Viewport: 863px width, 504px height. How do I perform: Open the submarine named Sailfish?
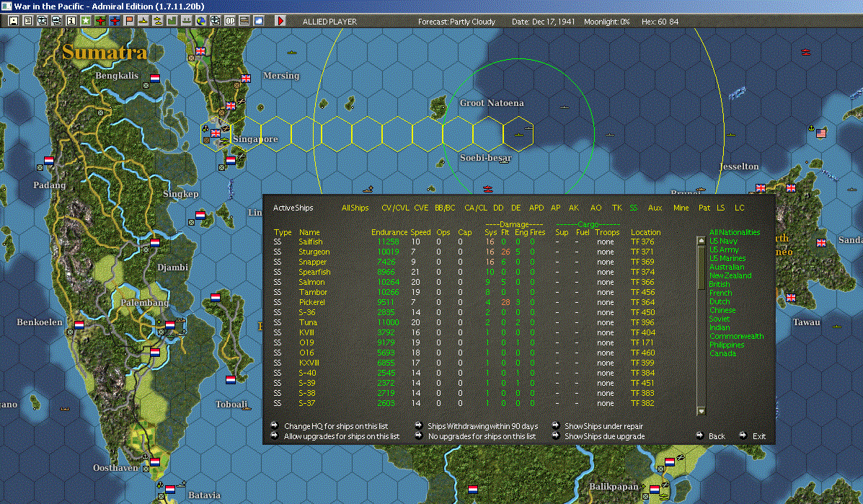311,242
